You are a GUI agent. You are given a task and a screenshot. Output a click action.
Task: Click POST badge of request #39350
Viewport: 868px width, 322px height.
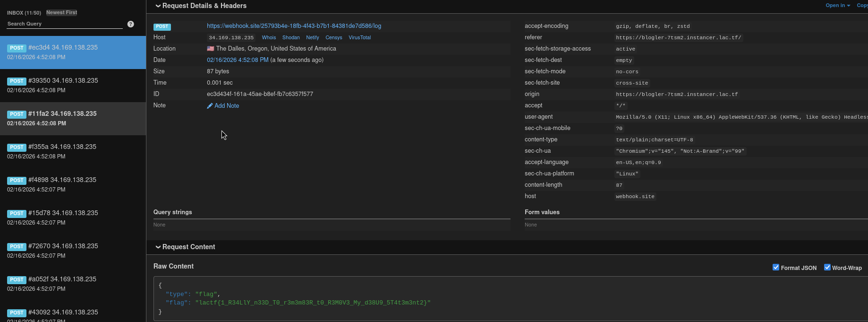click(17, 81)
